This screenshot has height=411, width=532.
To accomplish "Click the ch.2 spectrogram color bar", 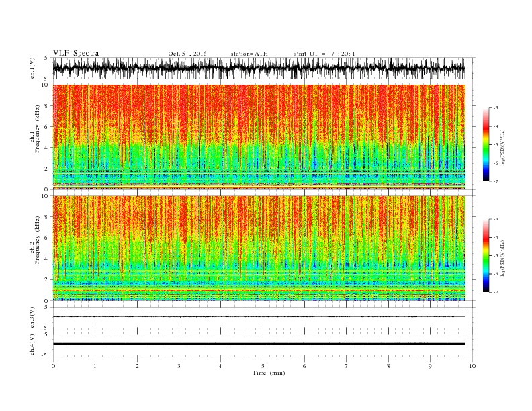I will coord(486,256).
